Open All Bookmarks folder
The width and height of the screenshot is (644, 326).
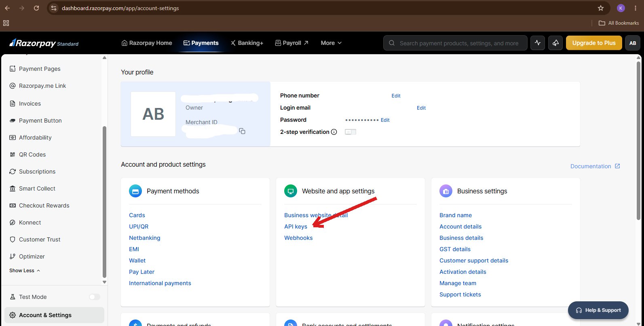point(619,23)
